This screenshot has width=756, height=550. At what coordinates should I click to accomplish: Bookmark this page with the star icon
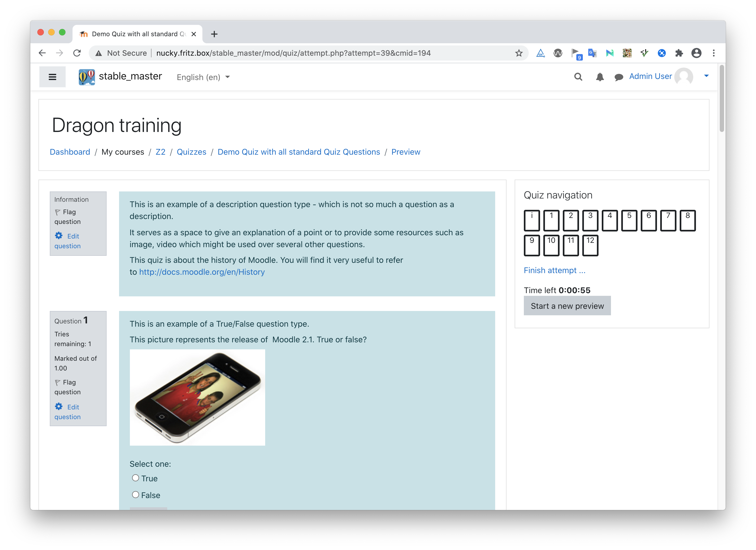[519, 53]
